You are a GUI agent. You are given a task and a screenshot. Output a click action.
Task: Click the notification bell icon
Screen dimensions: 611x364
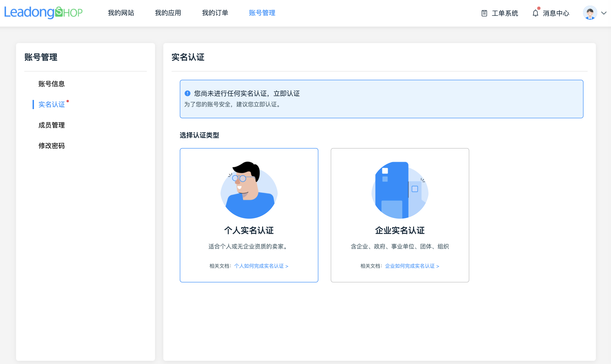pos(535,13)
